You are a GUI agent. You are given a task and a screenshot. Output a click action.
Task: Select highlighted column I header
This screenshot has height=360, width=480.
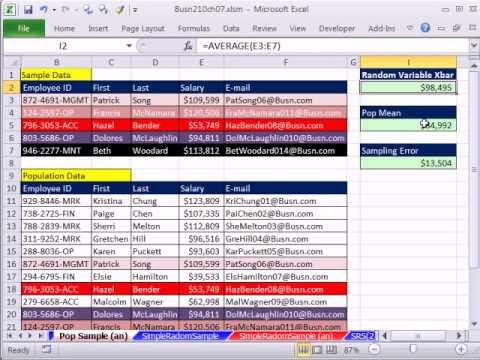(x=408, y=62)
